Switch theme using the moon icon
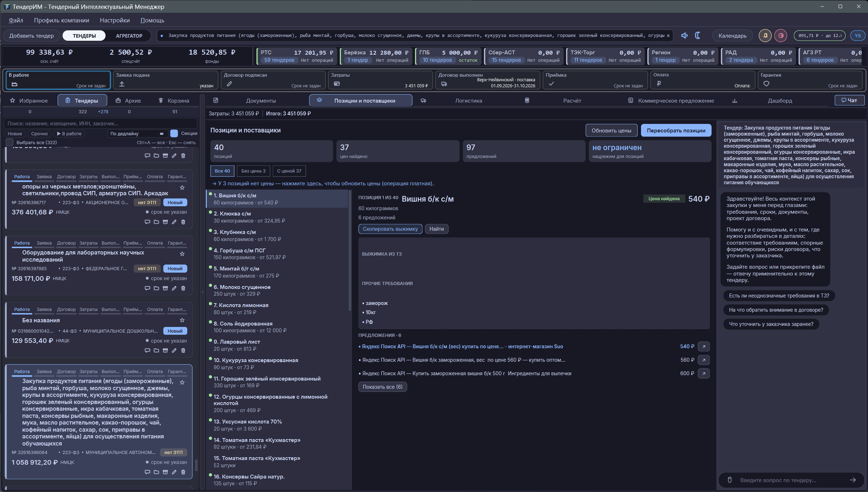Viewport: 868px width, 492px height. (697, 35)
